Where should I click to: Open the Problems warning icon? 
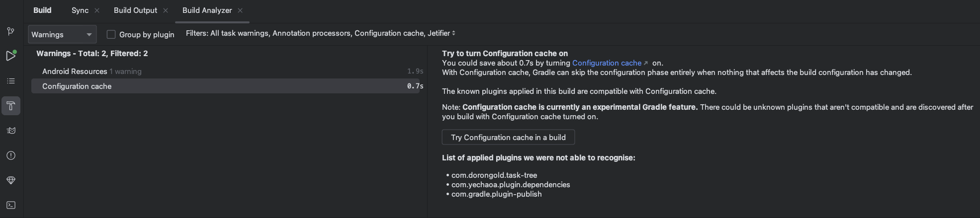coord(11,155)
